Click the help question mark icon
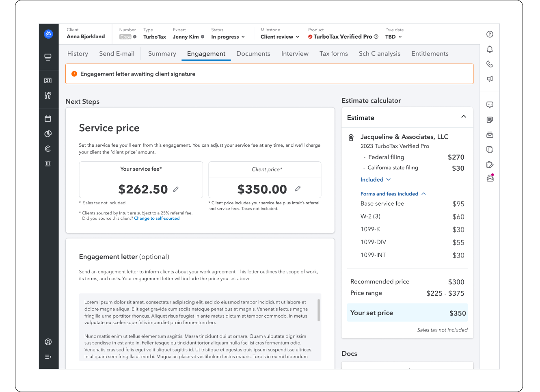540x392 pixels. click(490, 34)
